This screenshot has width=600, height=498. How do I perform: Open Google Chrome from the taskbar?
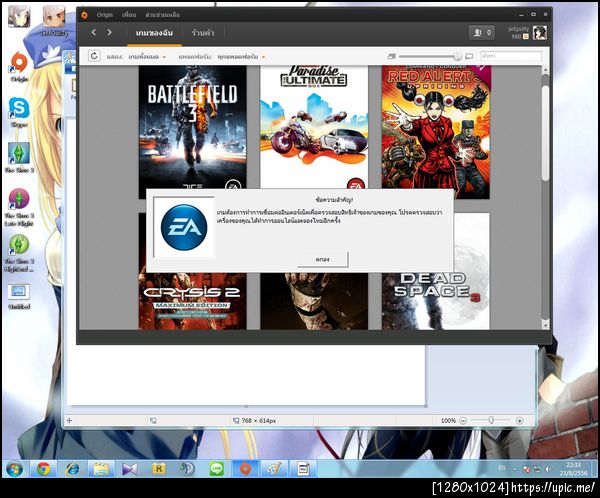[44, 469]
